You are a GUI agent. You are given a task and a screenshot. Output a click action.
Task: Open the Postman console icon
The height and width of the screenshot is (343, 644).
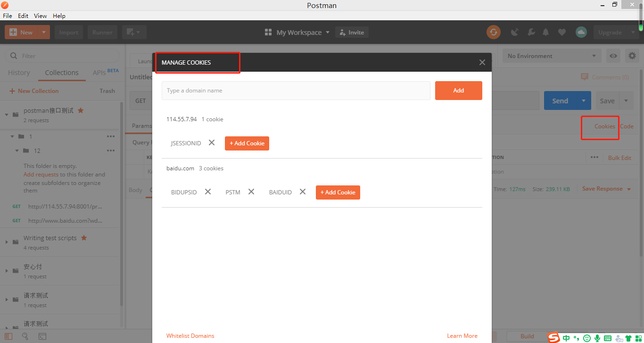(42, 336)
